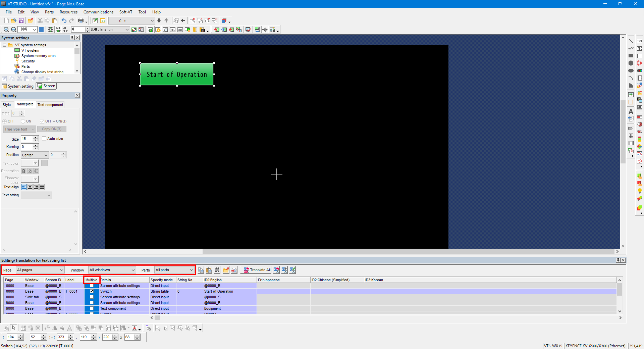644x349 pixels.
Task: Select the straight line drawing tool
Action: click(631, 41)
